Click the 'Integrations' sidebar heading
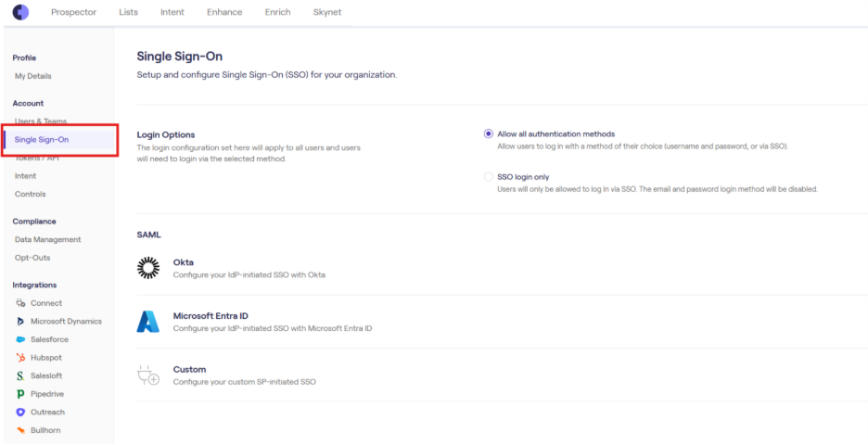This screenshot has width=868, height=445. click(35, 285)
